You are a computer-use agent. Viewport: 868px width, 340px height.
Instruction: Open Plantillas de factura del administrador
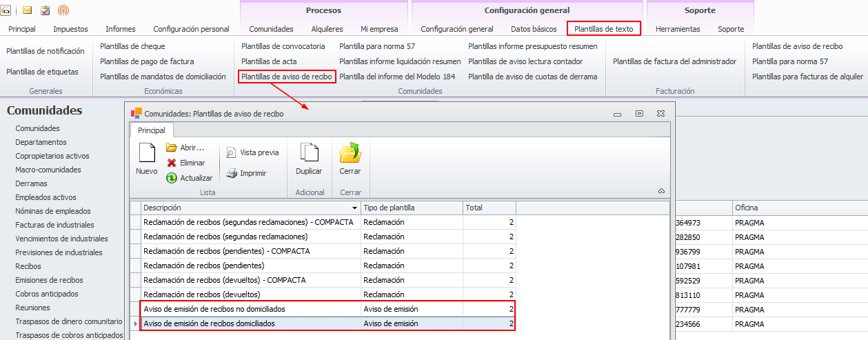click(x=675, y=61)
